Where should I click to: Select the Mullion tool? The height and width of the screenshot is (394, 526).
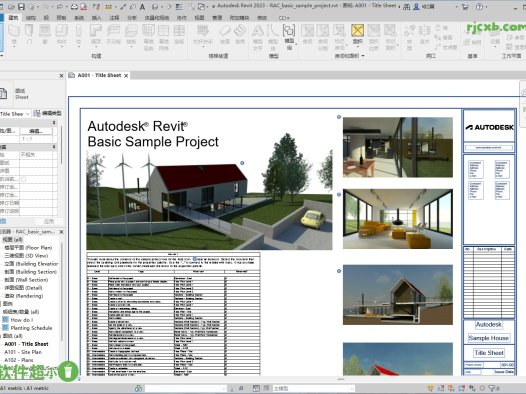(x=179, y=34)
